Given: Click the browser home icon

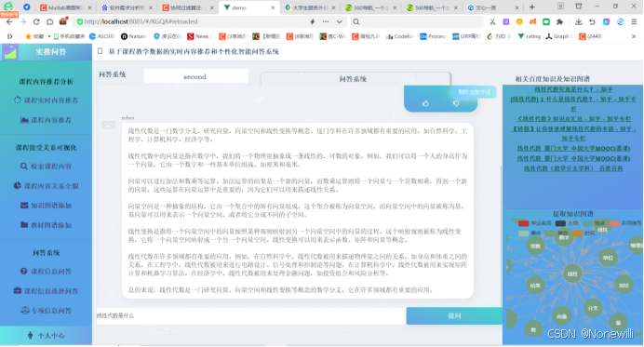Looking at the screenshot, I should click(x=49, y=21).
